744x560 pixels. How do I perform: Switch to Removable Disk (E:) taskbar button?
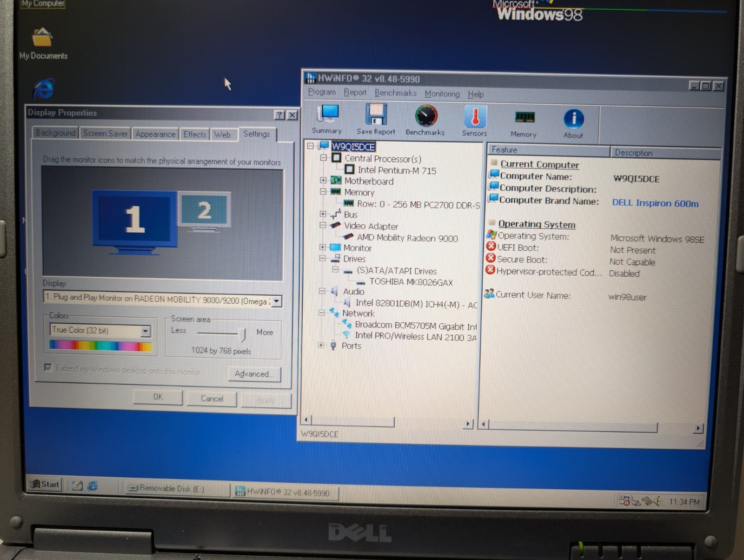[x=177, y=488]
